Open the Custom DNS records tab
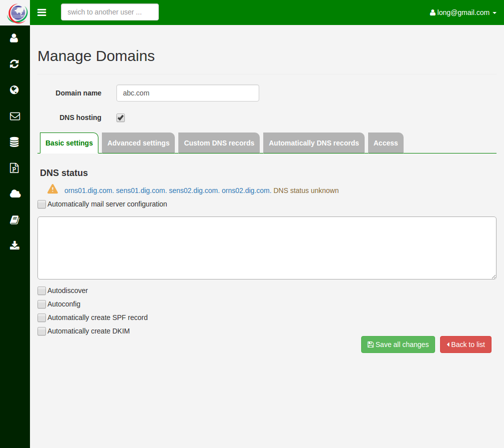504x448 pixels. [219, 143]
